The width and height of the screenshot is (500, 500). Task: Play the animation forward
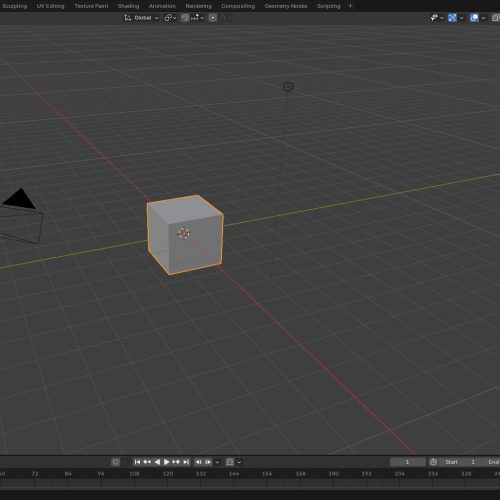pos(166,462)
